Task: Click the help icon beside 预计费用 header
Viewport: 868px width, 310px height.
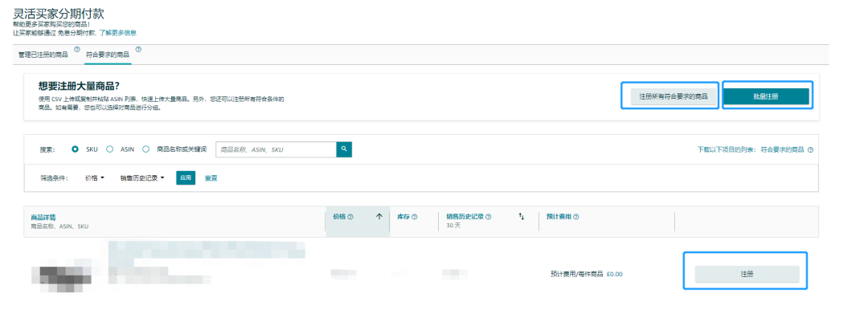Action: coord(575,217)
